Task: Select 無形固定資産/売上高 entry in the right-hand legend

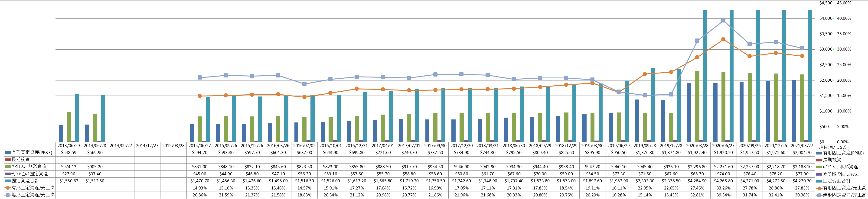Action: tap(844, 195)
